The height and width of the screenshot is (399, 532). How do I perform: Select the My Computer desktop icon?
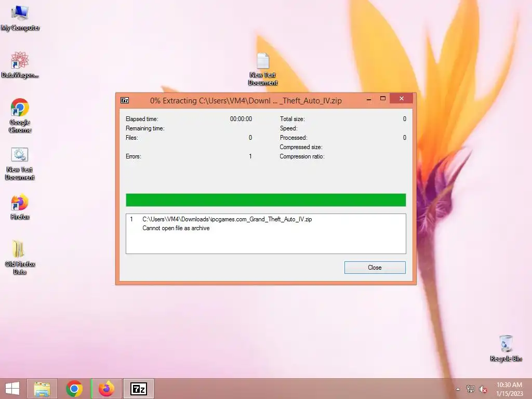point(20,18)
